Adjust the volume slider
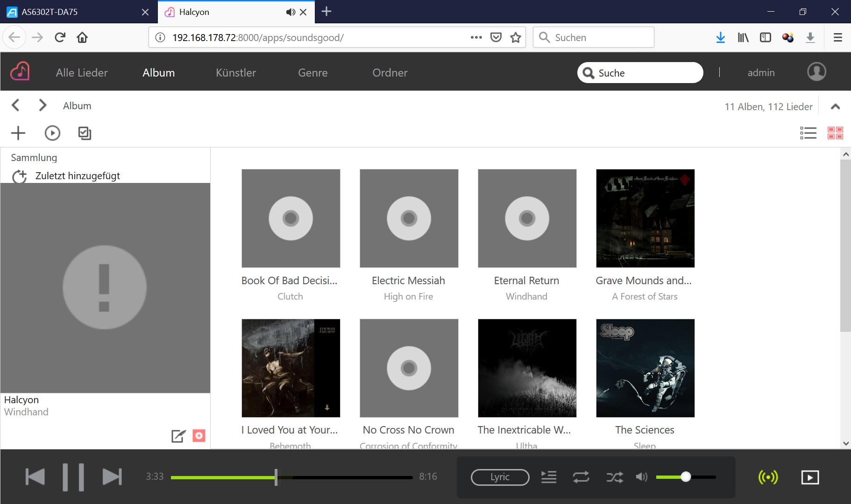The image size is (851, 504). (x=686, y=477)
